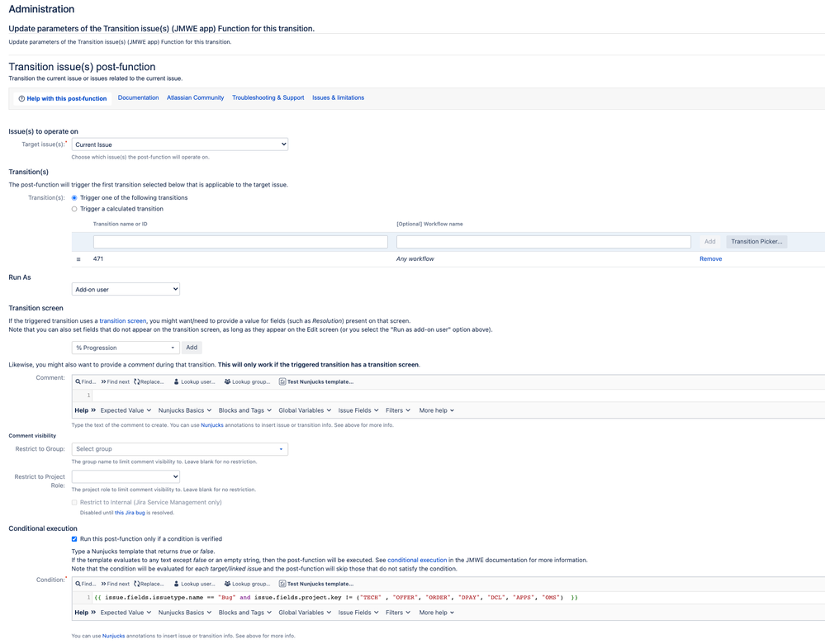The width and height of the screenshot is (825, 644).
Task: Open the Transition Picker
Action: tap(756, 241)
